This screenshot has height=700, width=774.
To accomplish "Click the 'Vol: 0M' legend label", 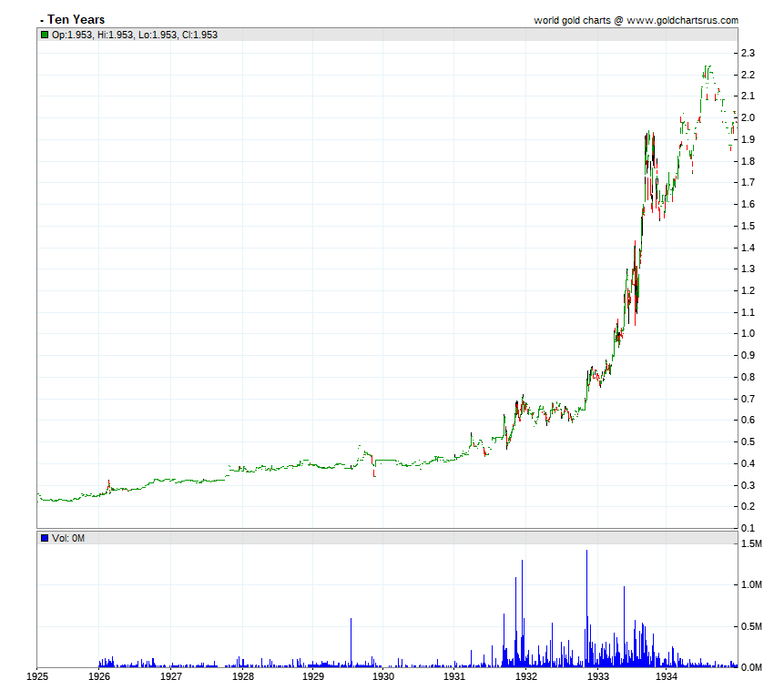I will click(x=68, y=538).
